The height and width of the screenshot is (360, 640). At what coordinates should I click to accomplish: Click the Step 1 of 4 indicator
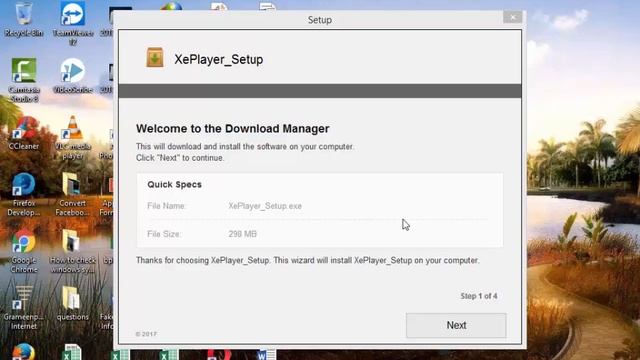coord(479,296)
